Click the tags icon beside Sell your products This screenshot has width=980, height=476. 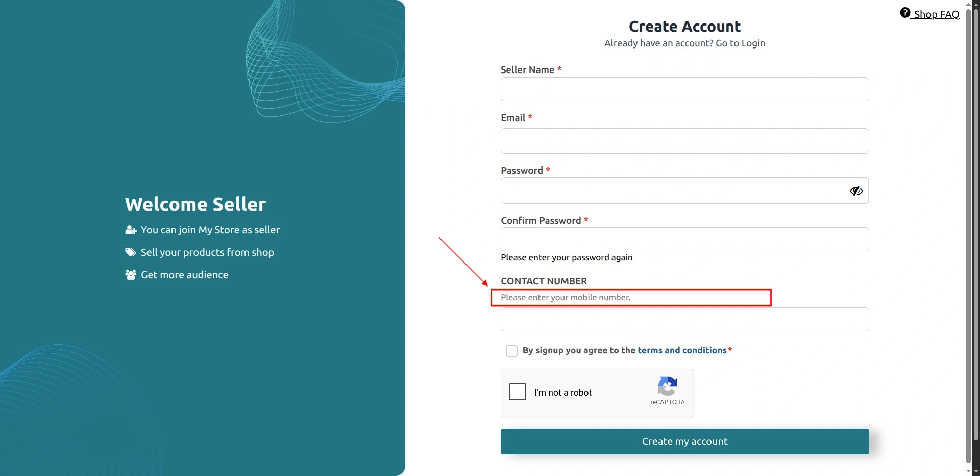131,252
